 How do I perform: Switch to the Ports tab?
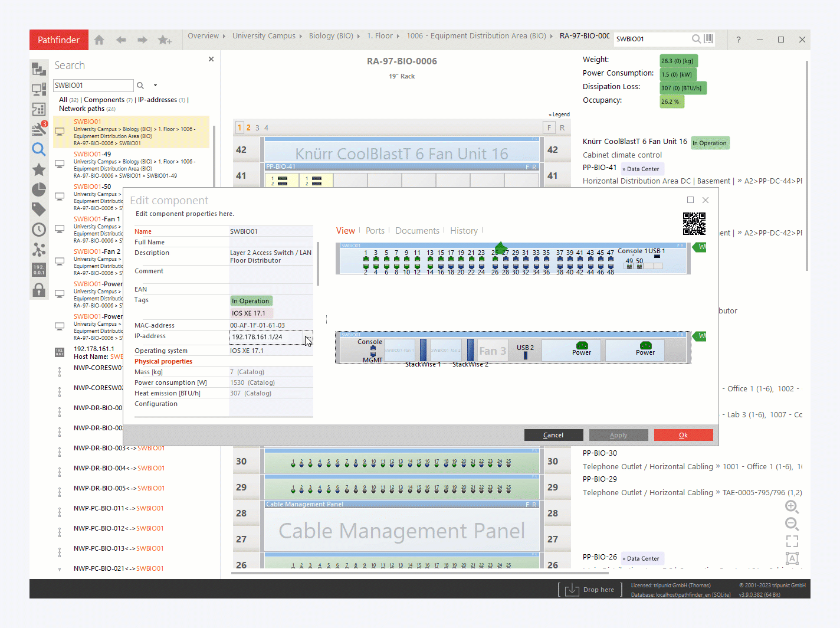point(375,231)
